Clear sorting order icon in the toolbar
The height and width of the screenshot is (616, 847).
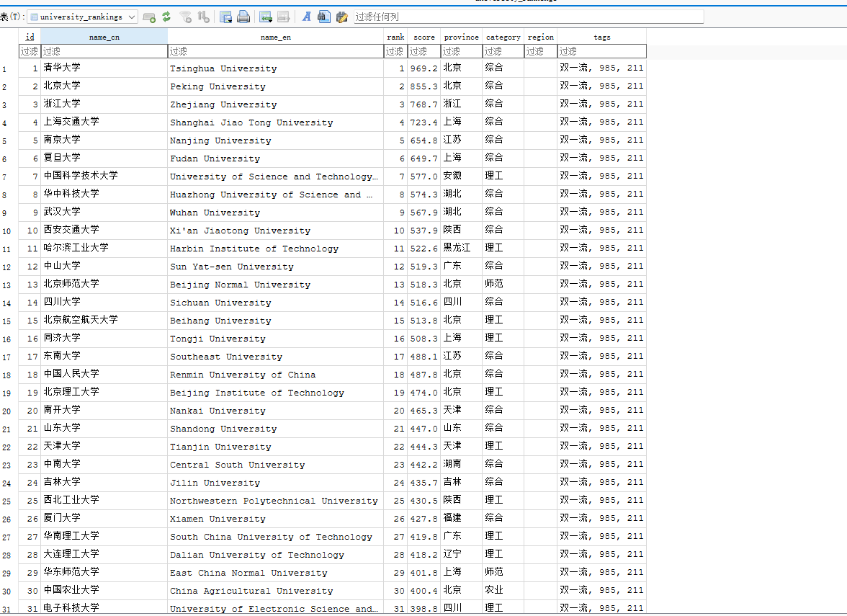click(204, 17)
